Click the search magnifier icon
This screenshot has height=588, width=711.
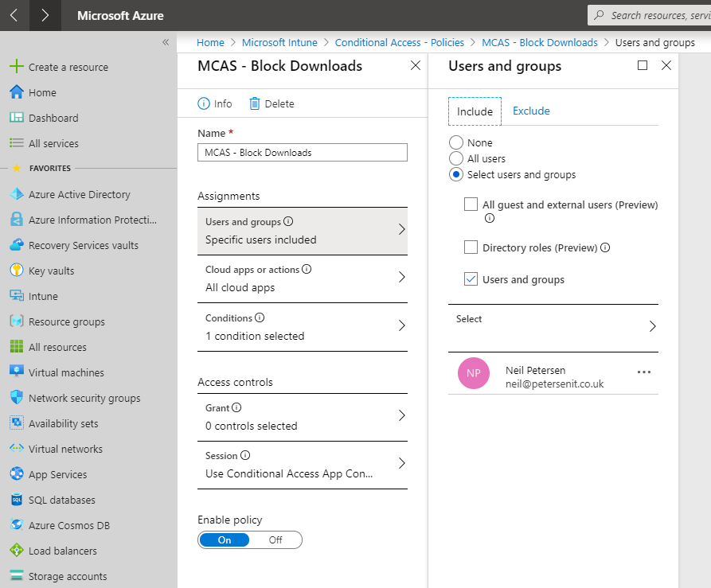[x=599, y=15]
